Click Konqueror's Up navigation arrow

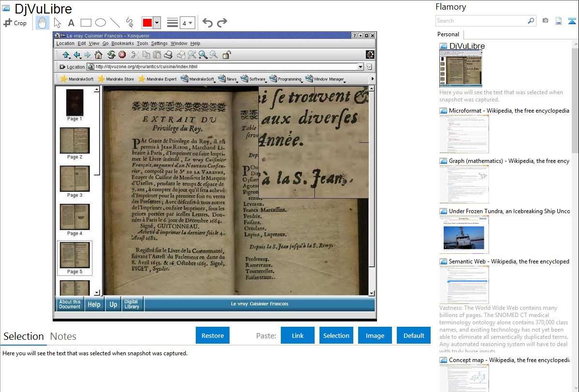(66, 55)
